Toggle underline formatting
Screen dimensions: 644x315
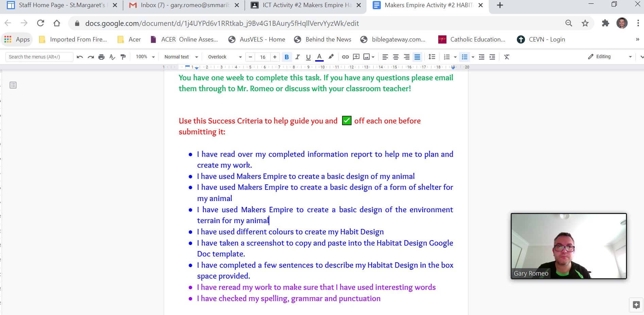(308, 57)
